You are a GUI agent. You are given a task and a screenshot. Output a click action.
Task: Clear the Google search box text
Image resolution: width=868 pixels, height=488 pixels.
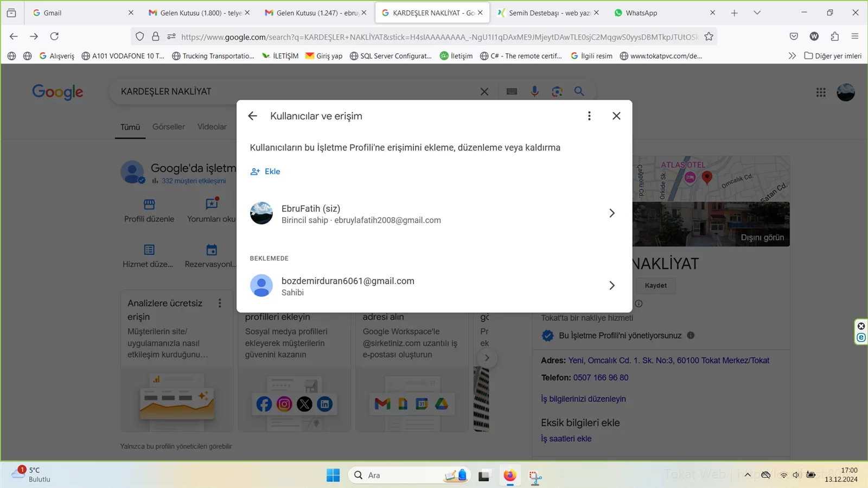484,92
